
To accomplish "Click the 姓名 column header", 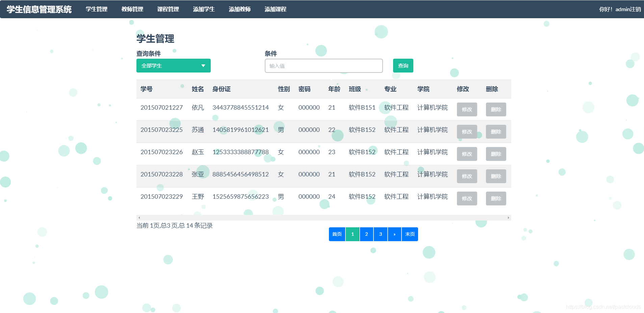I will (x=198, y=89).
